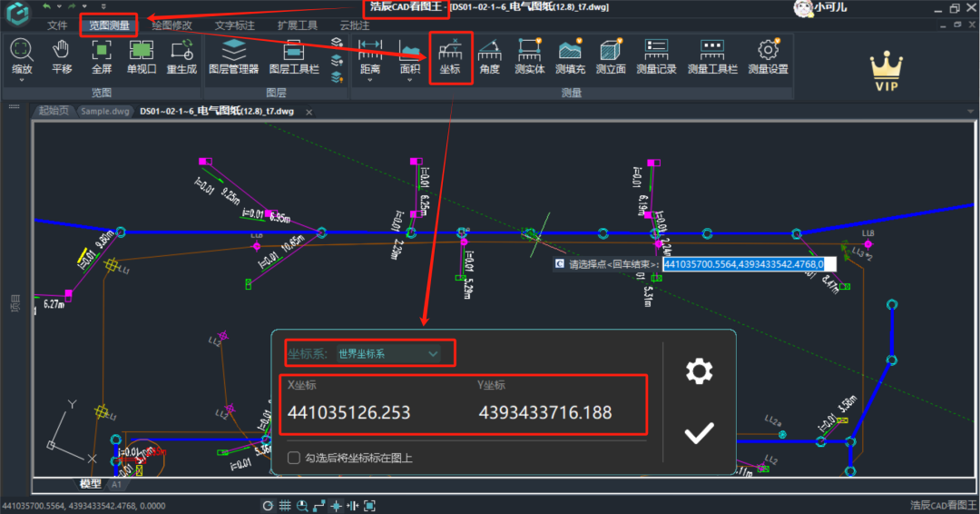Switch to 单视口 single viewport
980x514 pixels.
point(142,57)
